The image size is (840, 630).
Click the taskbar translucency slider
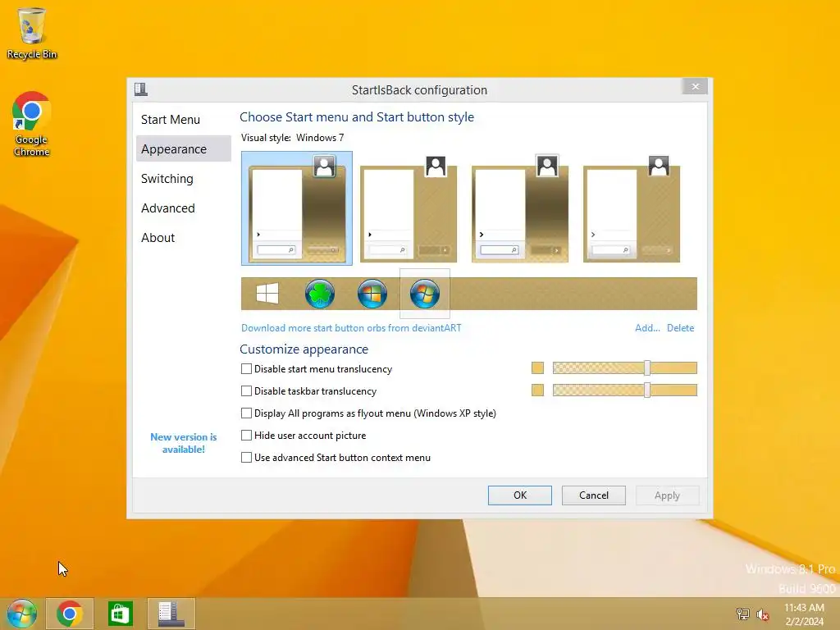(624, 390)
